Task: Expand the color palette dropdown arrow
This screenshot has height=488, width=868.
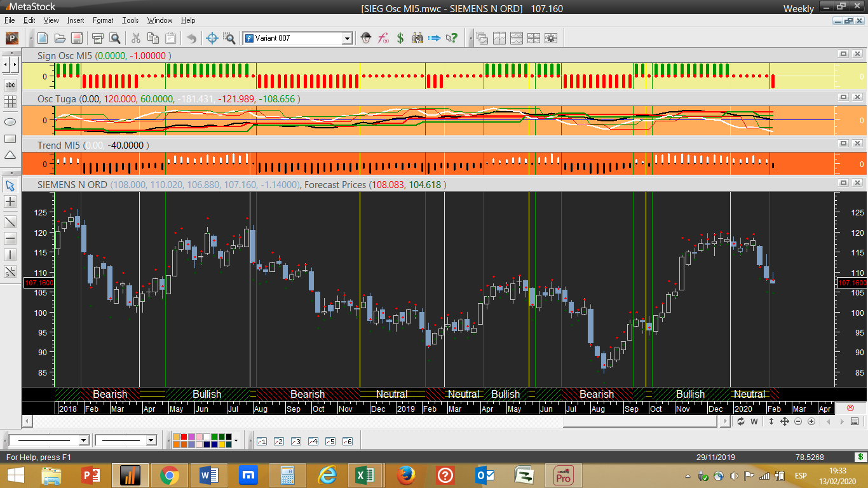Action: click(x=236, y=440)
